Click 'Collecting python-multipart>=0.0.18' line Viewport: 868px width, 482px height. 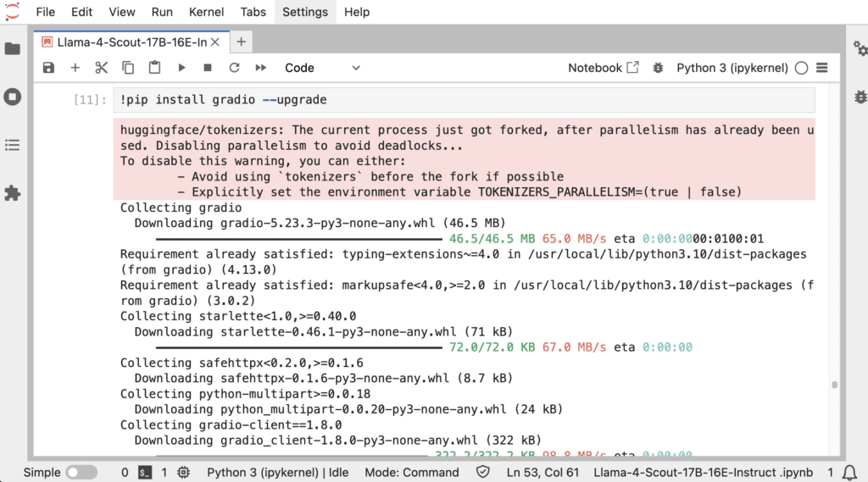pyautogui.click(x=245, y=394)
